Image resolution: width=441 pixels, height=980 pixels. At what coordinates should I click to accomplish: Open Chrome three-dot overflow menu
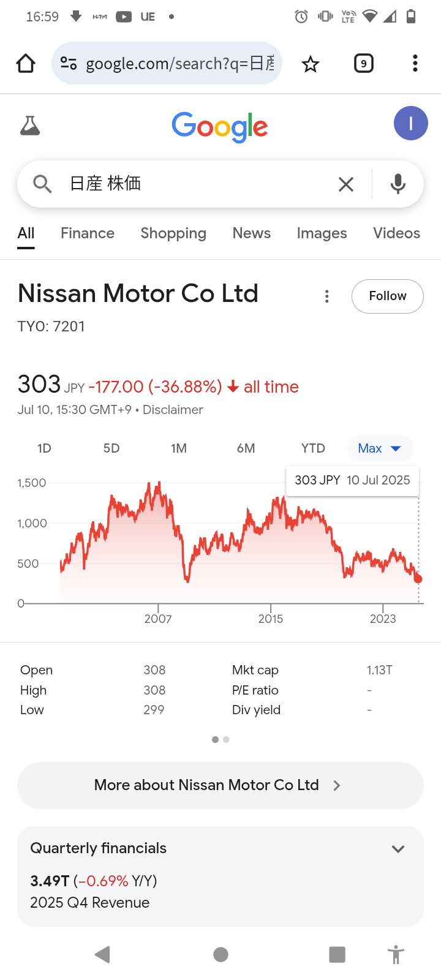tap(415, 64)
